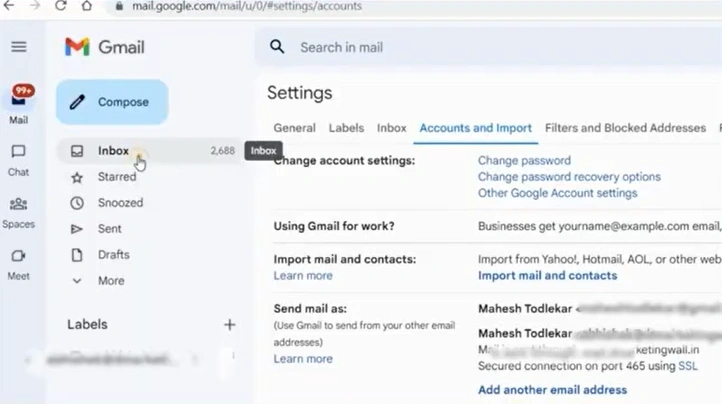Viewport: 722px width, 404px height.
Task: Open Mail in the left rail
Action: 19,105
